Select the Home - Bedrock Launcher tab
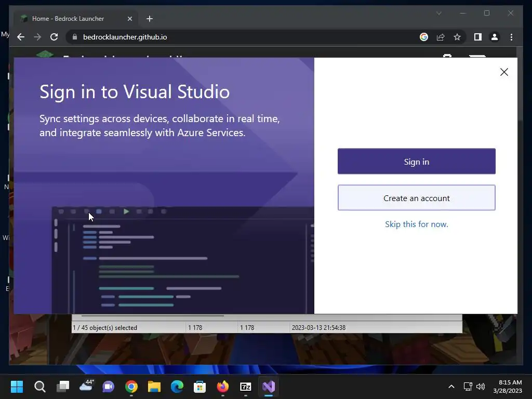This screenshot has width=532, height=399. 75,19
